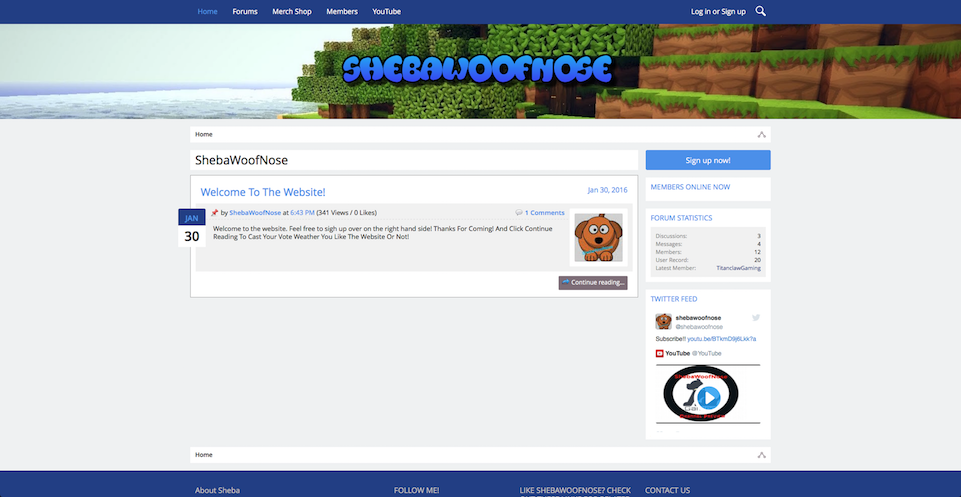Click MEMBERS ONLINE NOW heading
The image size is (961, 497).
(x=690, y=187)
